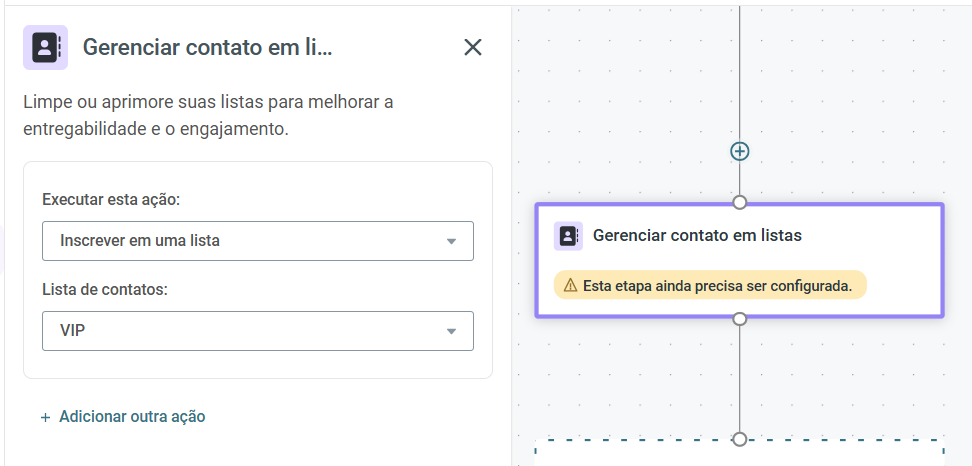Select the 'Gerenciar contato em listas' node title
The width and height of the screenshot is (972, 466).
[x=697, y=235]
